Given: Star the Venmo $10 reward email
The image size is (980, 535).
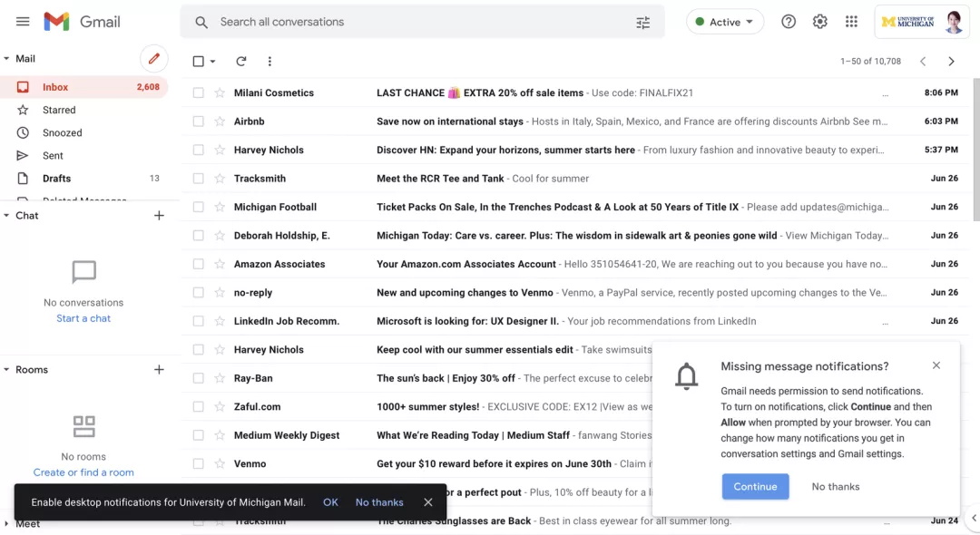Looking at the screenshot, I should (x=220, y=464).
